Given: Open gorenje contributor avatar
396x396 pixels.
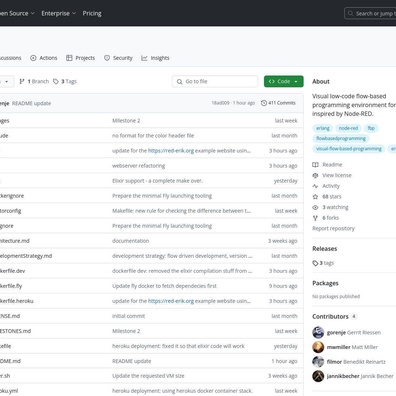Looking at the screenshot, I should pyautogui.click(x=318, y=332).
